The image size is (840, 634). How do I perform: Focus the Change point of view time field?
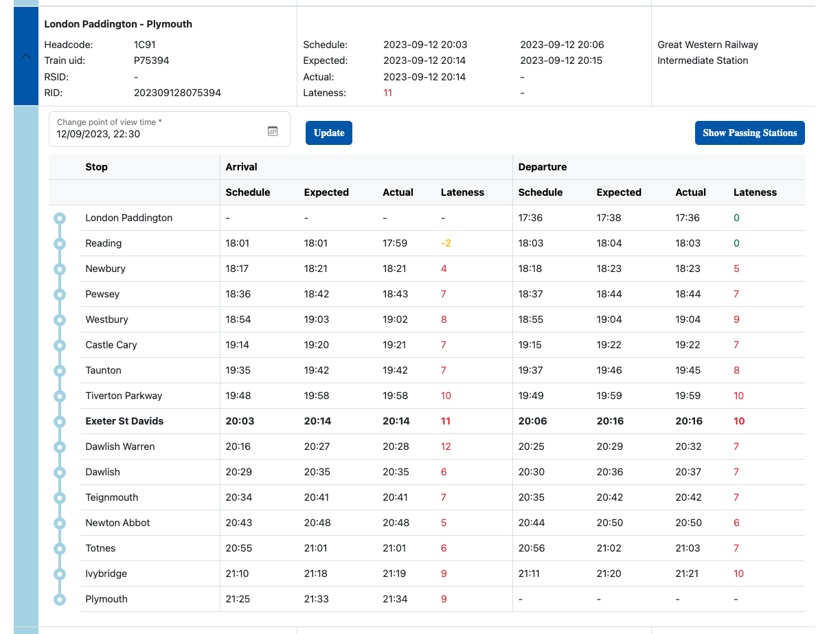(158, 129)
